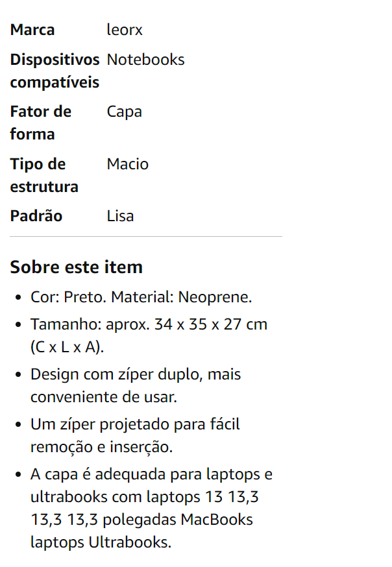Select the Lisa pattern value
Viewport: 392px width, 567px height.
[x=120, y=216]
